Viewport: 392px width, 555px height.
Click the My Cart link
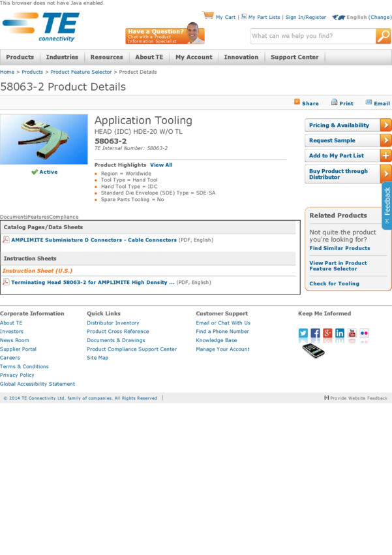(x=226, y=17)
